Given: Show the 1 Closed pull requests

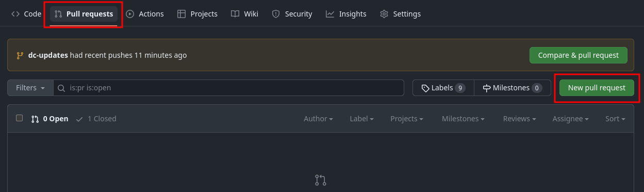Looking at the screenshot, I should 96,119.
